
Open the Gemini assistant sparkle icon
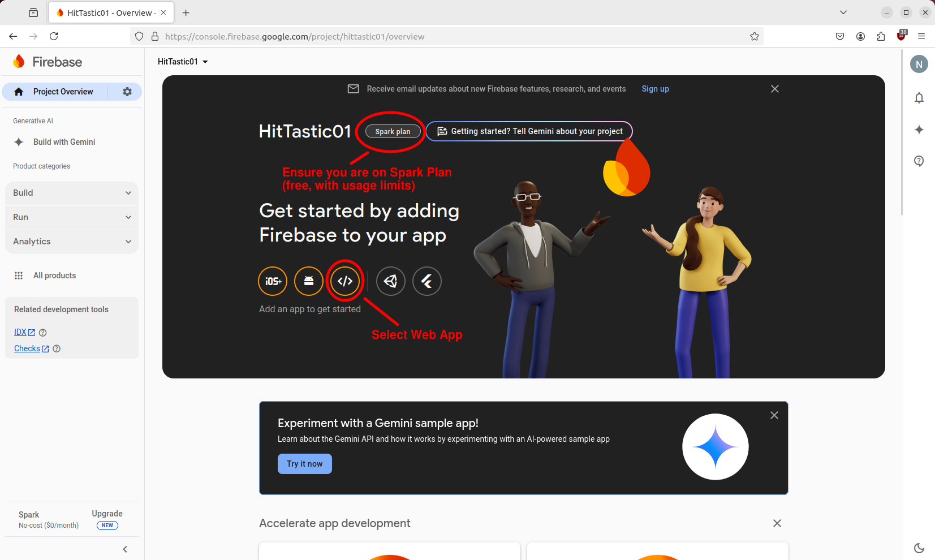(919, 129)
